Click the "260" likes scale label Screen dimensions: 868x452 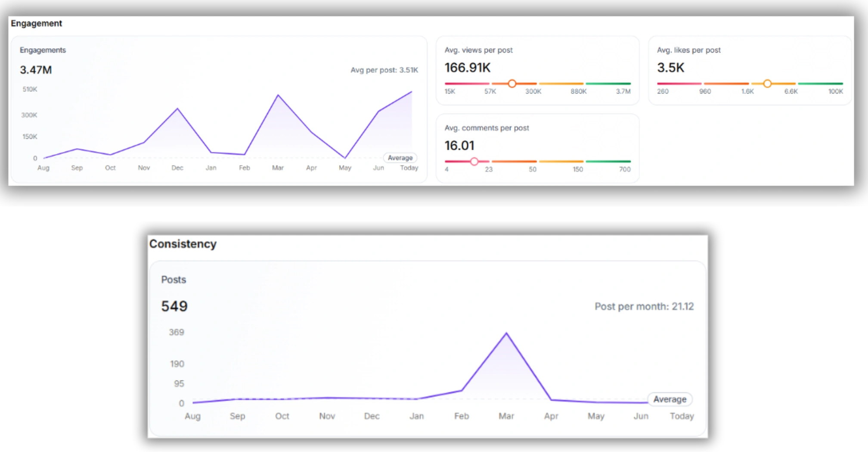(663, 91)
